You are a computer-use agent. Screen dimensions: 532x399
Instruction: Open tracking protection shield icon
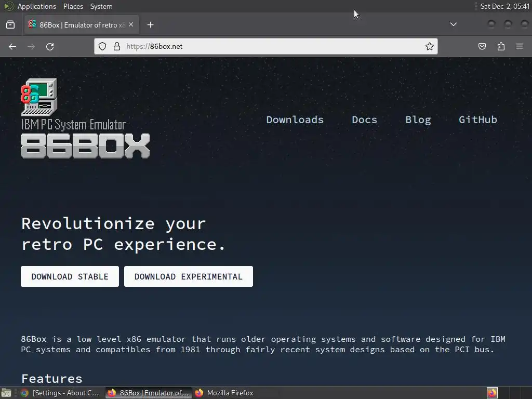tap(102, 46)
